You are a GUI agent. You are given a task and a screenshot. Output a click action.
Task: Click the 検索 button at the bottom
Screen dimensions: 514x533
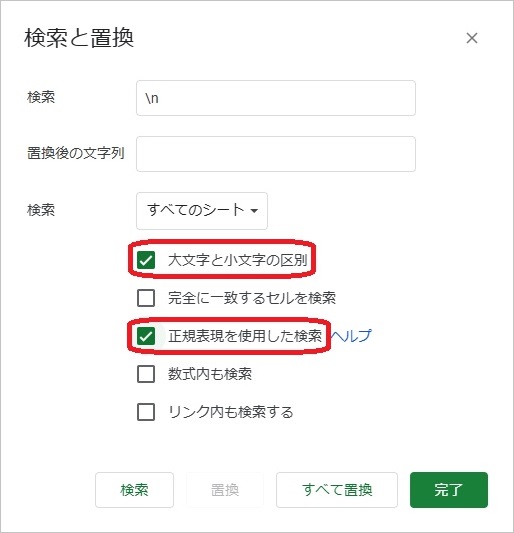134,490
